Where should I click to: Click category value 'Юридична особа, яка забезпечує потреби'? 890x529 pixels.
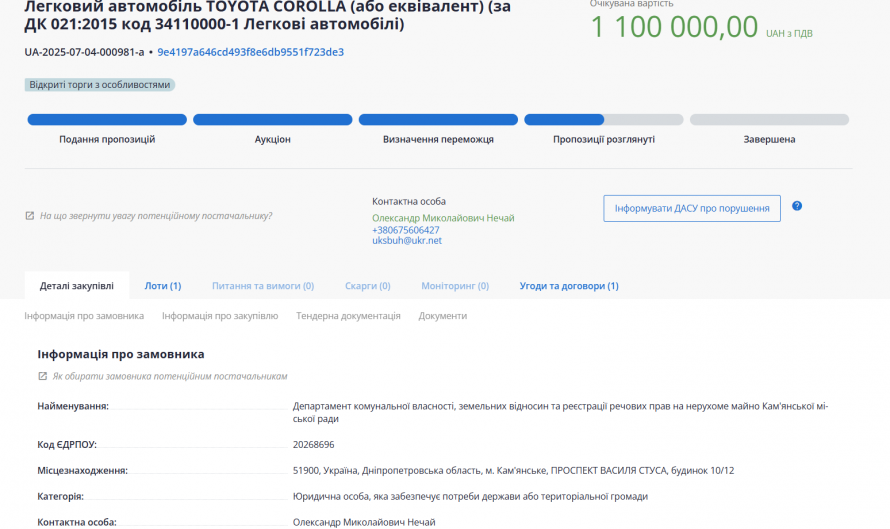click(471, 497)
